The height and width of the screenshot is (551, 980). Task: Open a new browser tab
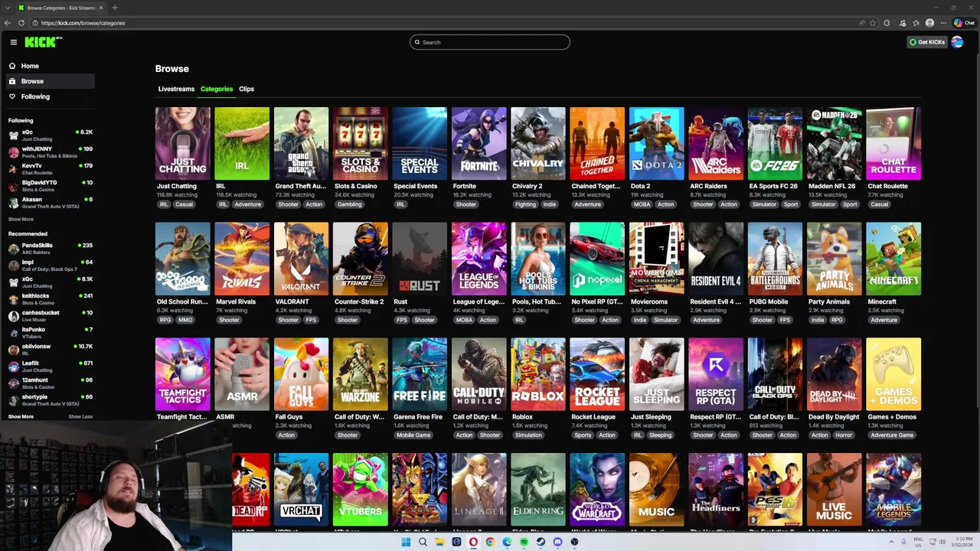click(x=114, y=8)
